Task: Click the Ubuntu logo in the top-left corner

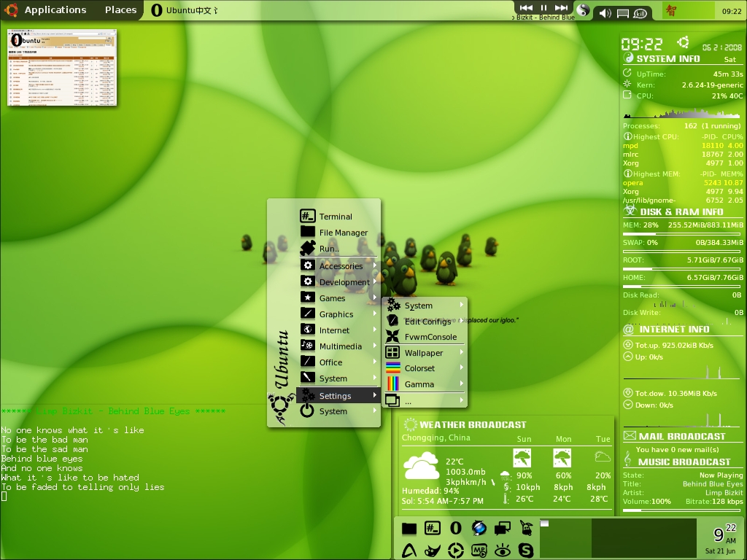Action: coord(10,10)
